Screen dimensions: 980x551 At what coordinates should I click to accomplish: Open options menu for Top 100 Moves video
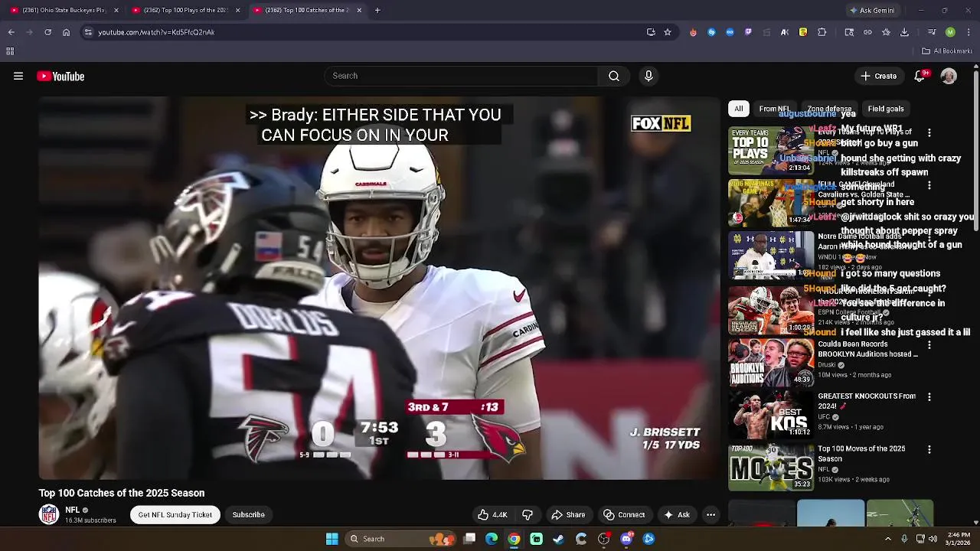[929, 450]
